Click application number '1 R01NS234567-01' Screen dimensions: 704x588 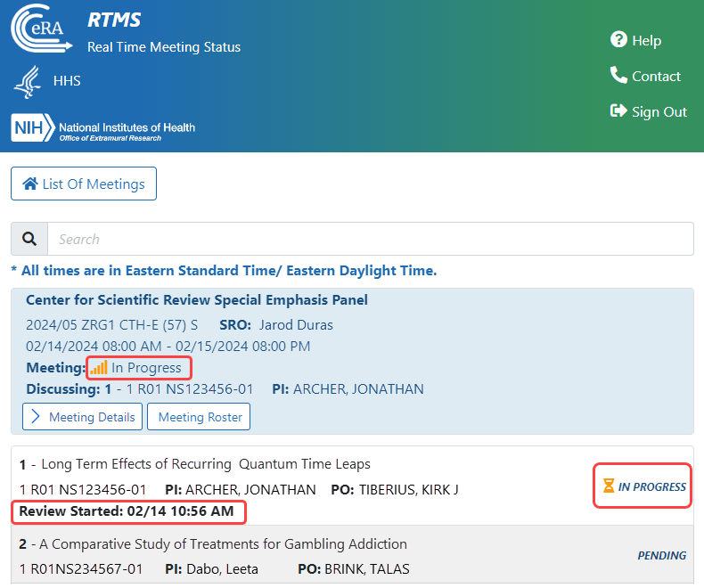pyautogui.click(x=81, y=569)
